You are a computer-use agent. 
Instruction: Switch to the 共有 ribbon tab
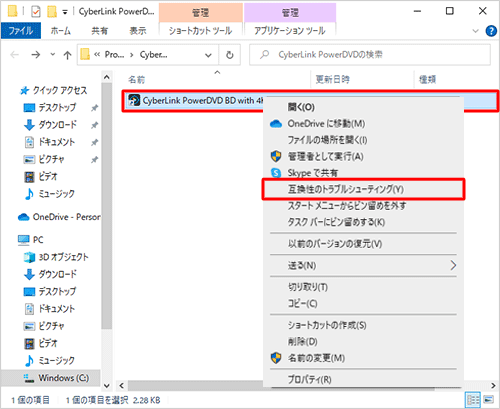coord(100,31)
